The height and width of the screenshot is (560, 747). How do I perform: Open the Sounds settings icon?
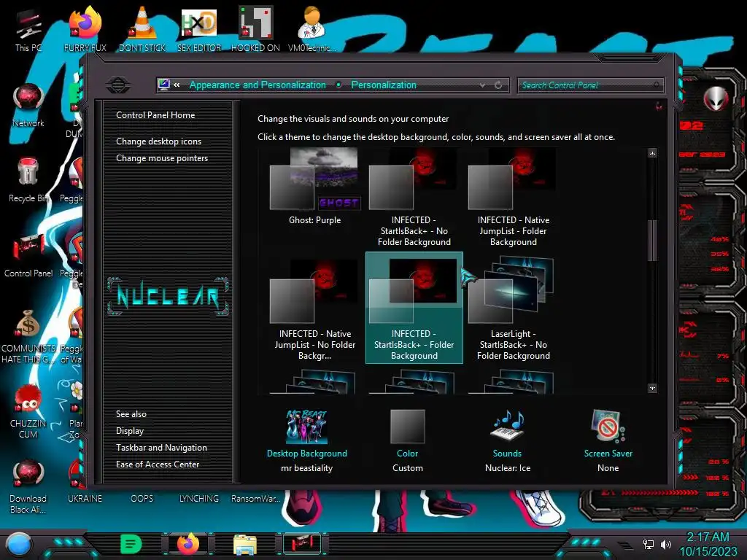click(508, 425)
